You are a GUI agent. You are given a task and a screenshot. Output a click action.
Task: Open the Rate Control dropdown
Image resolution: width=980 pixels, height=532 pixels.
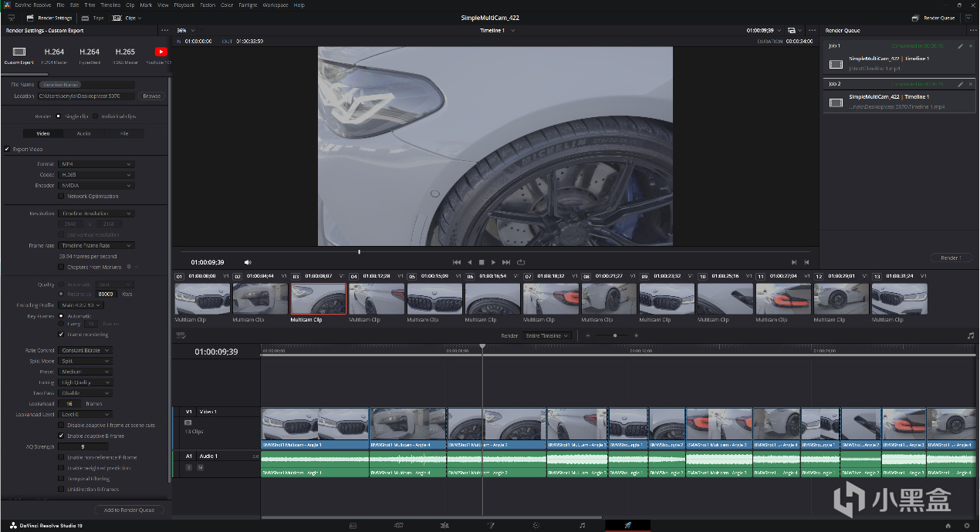point(86,350)
